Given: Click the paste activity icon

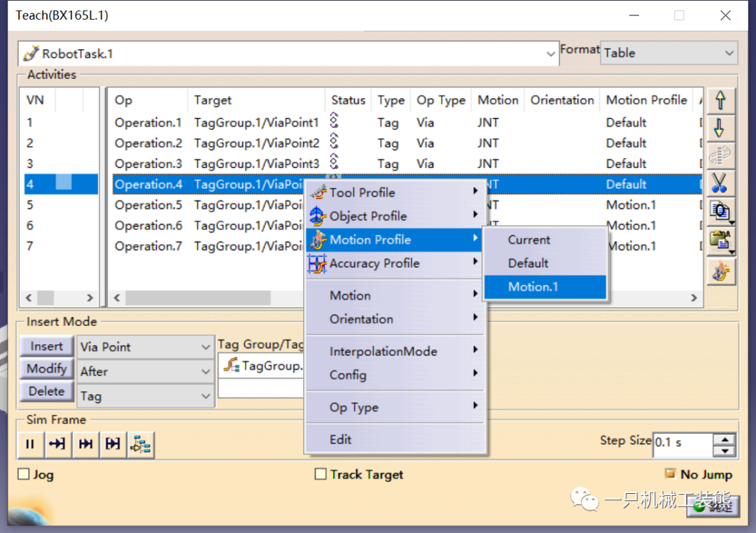Looking at the screenshot, I should point(720,240).
